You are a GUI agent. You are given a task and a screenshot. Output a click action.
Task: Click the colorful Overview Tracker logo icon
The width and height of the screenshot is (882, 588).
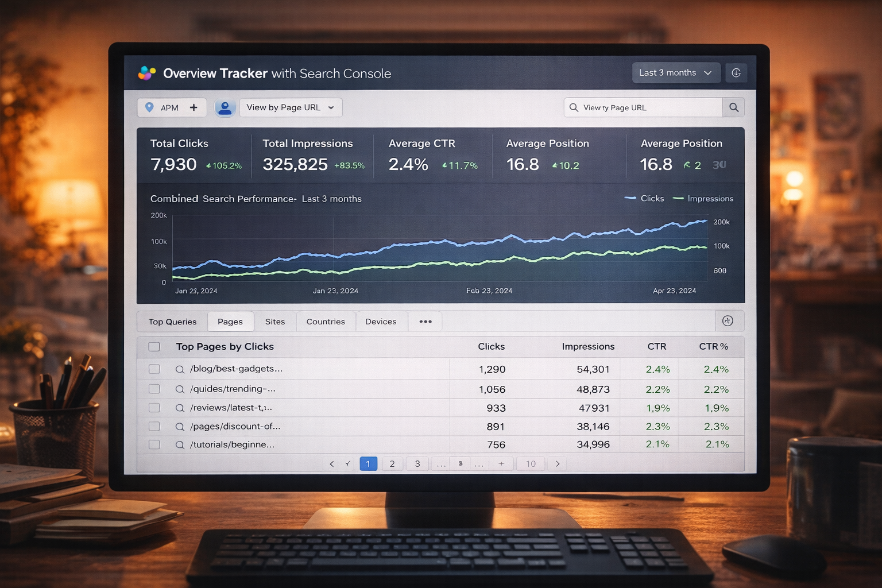point(145,73)
